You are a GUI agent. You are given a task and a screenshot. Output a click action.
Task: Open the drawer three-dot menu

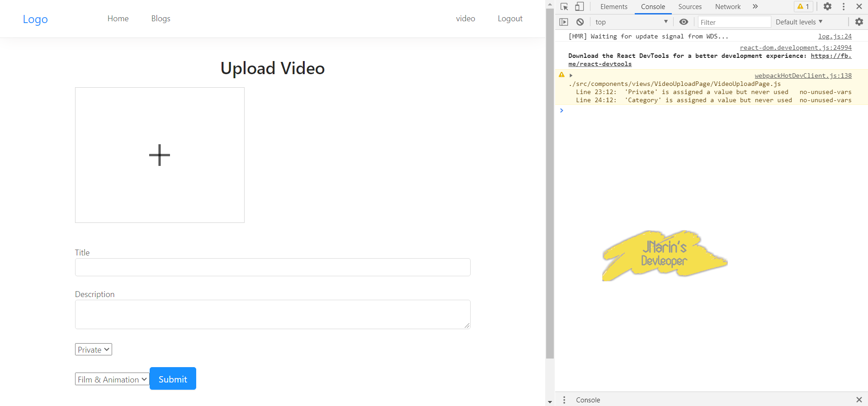pyautogui.click(x=564, y=400)
